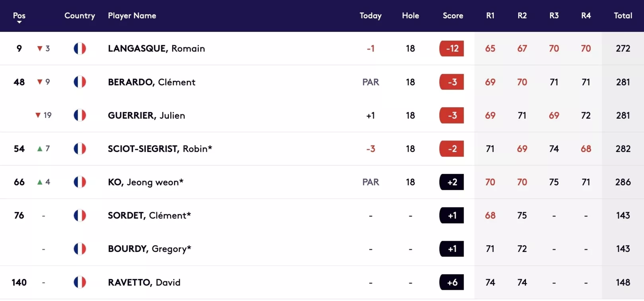
Task: Open SCIOT-SIEGRIST, Robin player profile
Action: (160, 149)
